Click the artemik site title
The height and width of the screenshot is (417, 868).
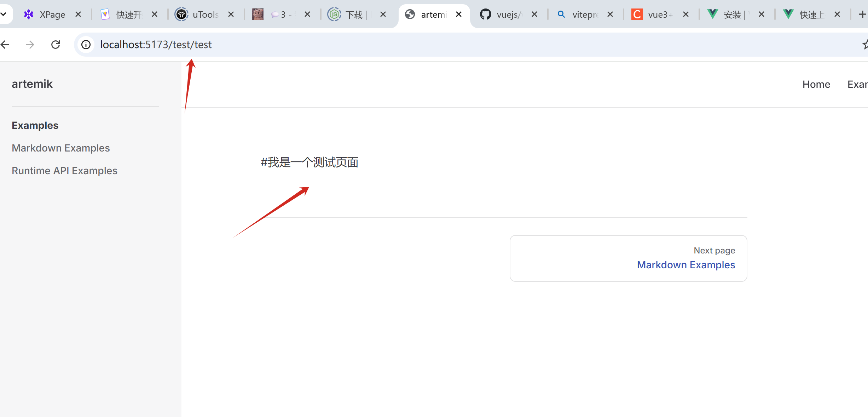pyautogui.click(x=32, y=84)
